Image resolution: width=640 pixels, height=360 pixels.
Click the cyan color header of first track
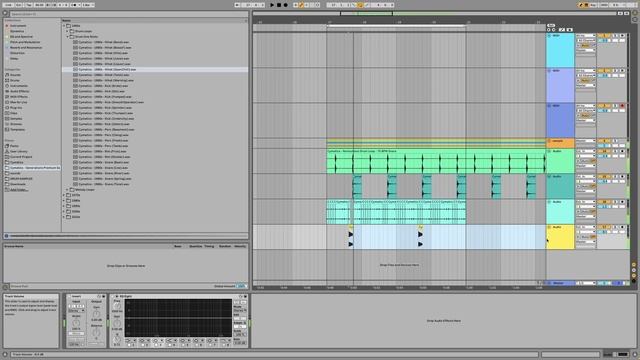point(560,50)
